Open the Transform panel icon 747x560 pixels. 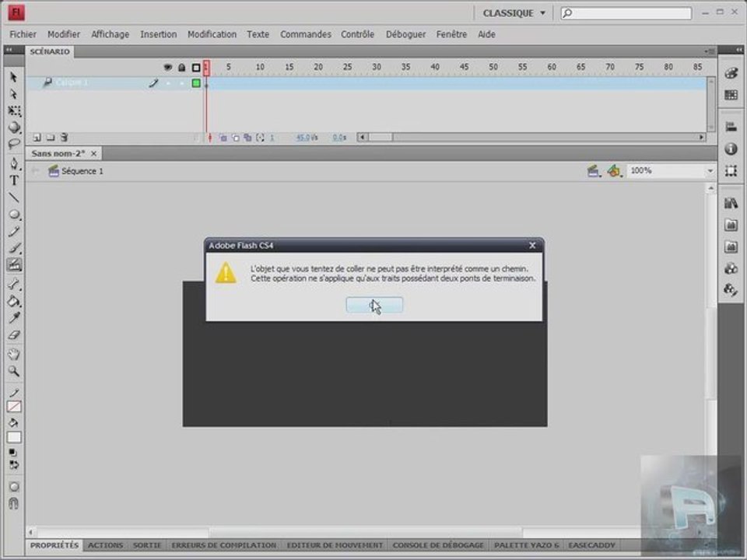pos(731,171)
